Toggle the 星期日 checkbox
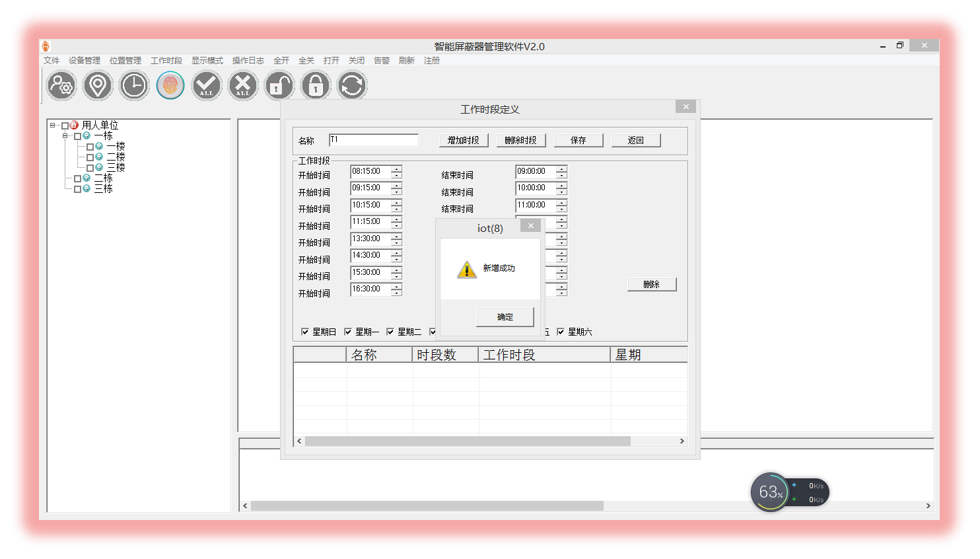This screenshot has width=980, height=559. tap(305, 332)
